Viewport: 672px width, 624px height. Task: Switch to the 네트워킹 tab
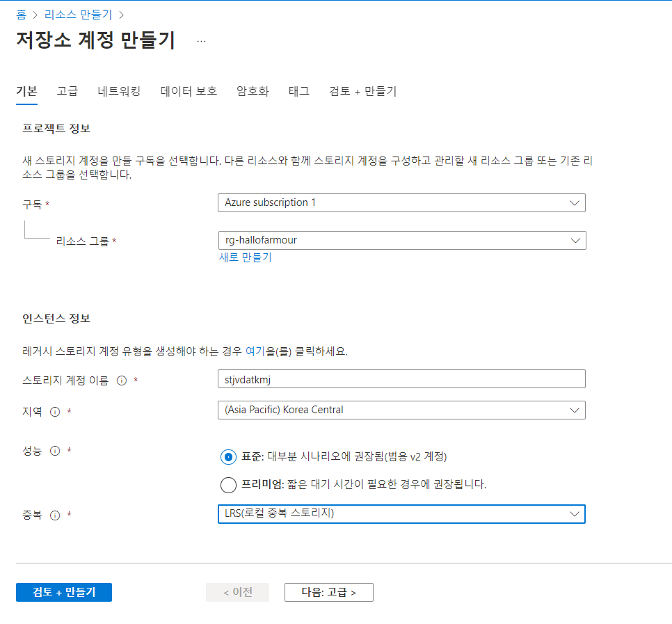tap(119, 91)
